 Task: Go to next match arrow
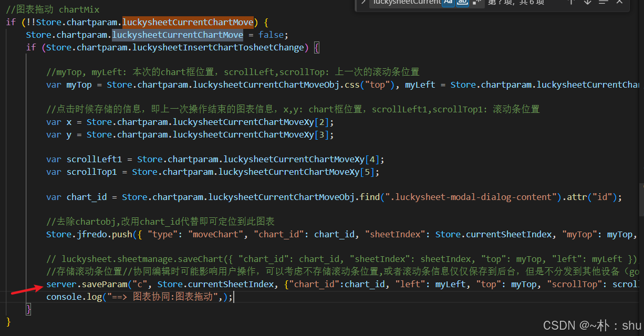pos(587,2)
